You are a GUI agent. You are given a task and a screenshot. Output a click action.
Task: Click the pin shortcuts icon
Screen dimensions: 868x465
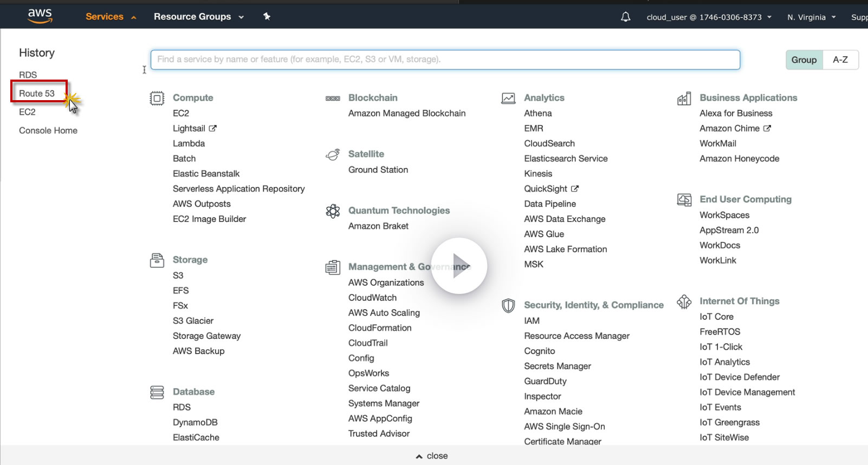[x=267, y=16]
